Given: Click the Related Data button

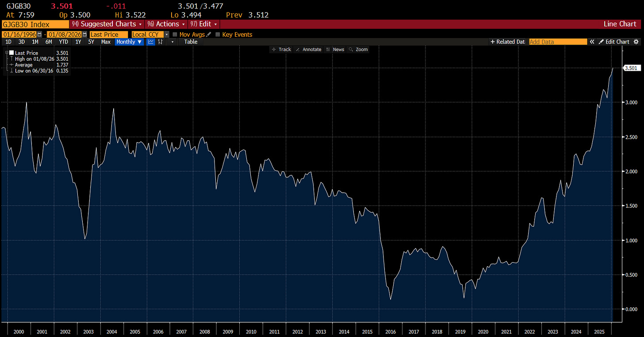Looking at the screenshot, I should pyautogui.click(x=507, y=42).
